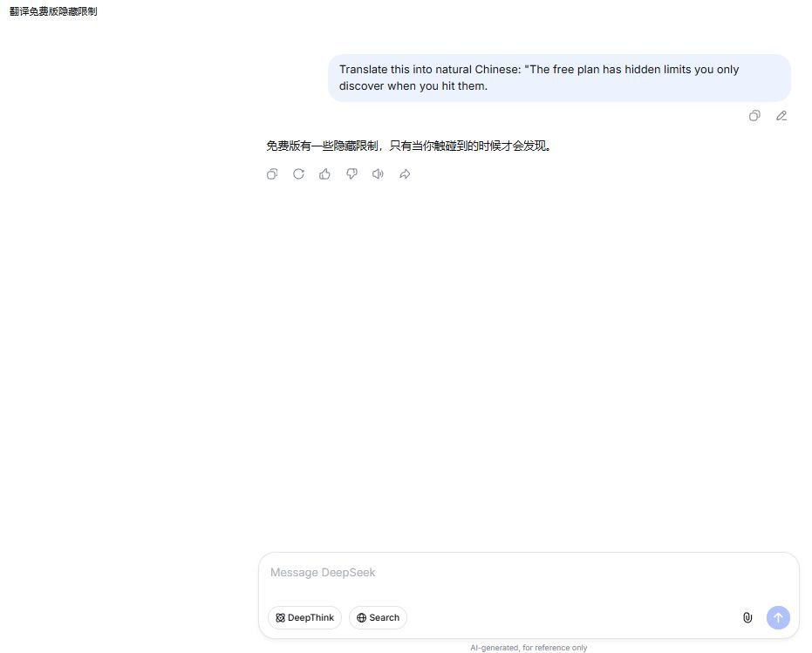Play the response aloud with speaker icon
The image size is (812, 653).
pos(378,174)
